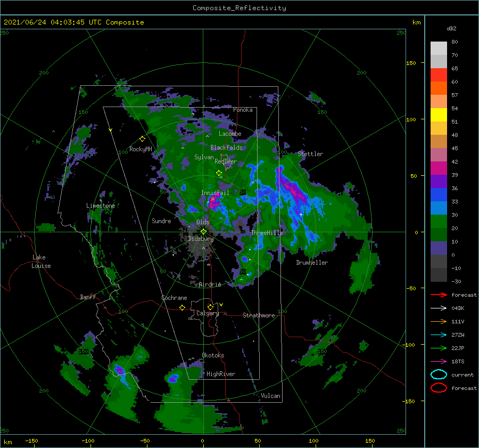Click the red 65-60 dBZ swatch
Image resolution: width=479 pixels, height=448 pixels.
pos(439,75)
